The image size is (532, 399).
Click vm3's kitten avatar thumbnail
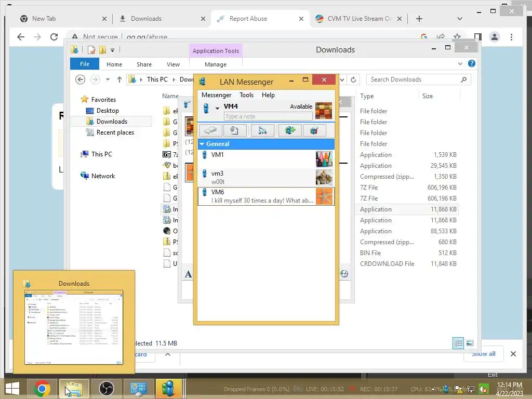(x=324, y=178)
